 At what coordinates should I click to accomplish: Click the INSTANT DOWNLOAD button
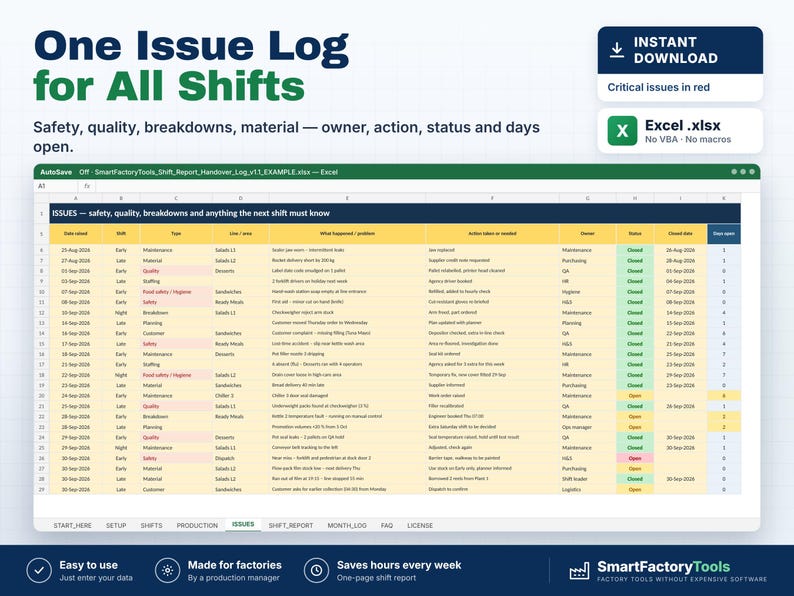click(680, 50)
